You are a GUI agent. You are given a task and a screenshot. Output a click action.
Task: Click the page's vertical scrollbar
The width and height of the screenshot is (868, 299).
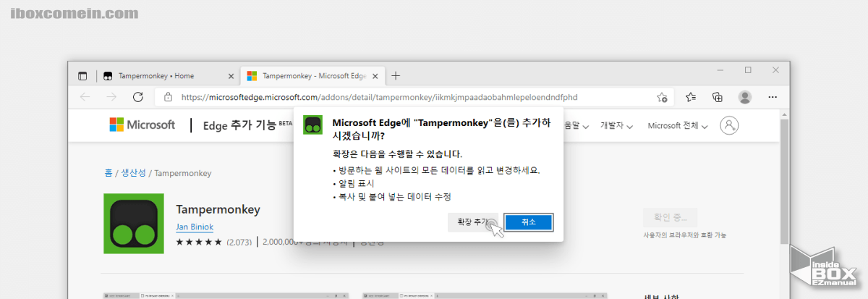(786, 181)
